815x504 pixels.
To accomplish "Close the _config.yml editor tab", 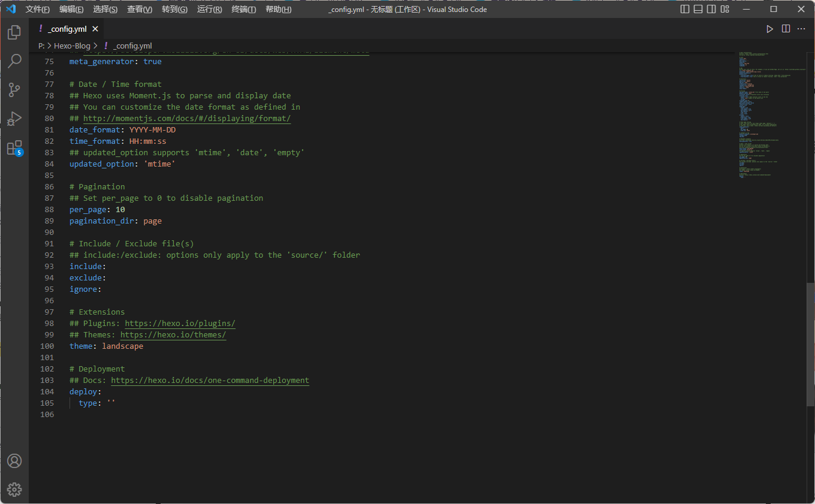I will (x=95, y=29).
